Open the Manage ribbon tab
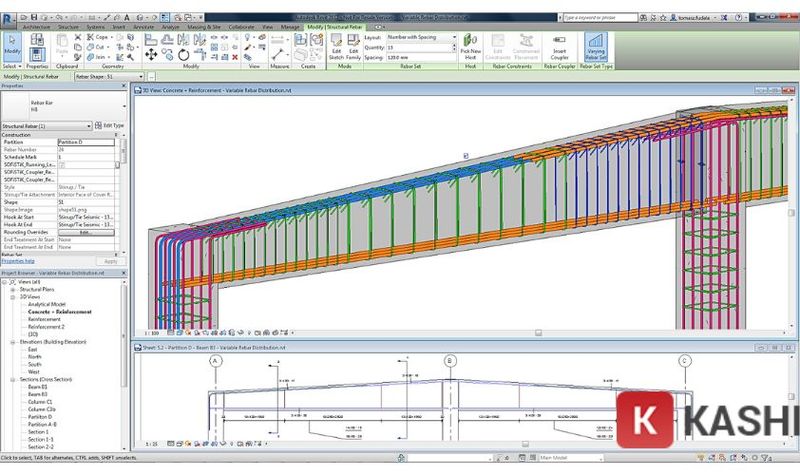 pyautogui.click(x=290, y=27)
